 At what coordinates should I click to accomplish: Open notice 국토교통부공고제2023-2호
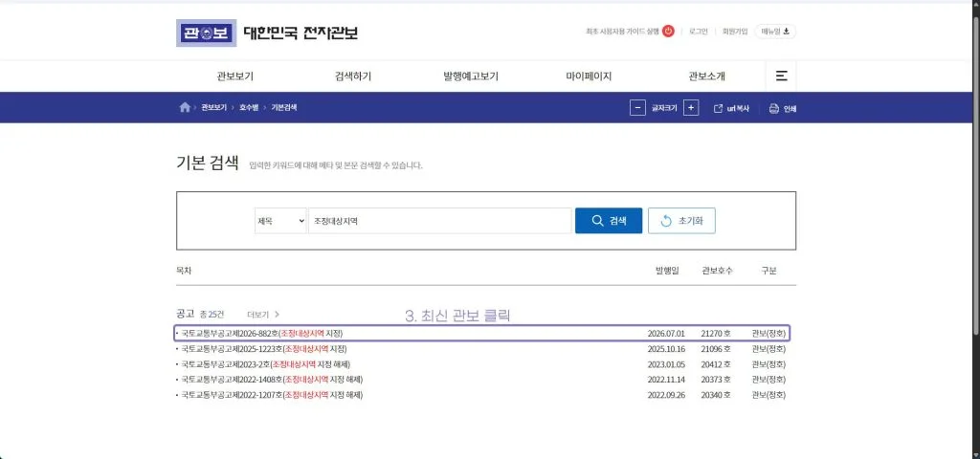pyautogui.click(x=266, y=364)
